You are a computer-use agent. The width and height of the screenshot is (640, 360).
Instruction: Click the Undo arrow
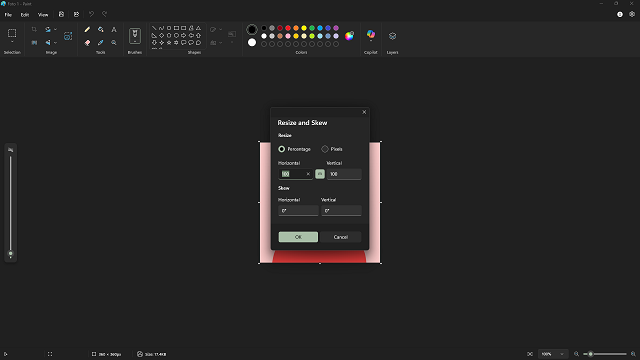(91, 14)
